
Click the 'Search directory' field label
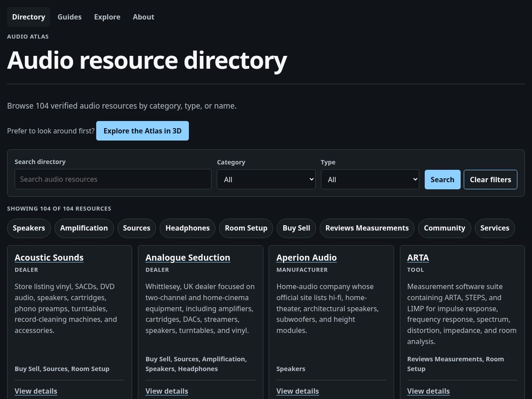(40, 162)
